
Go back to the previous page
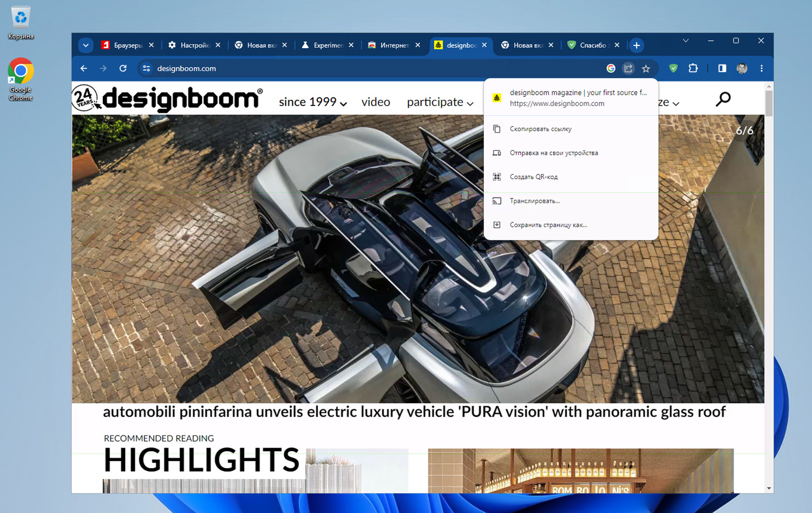[84, 68]
